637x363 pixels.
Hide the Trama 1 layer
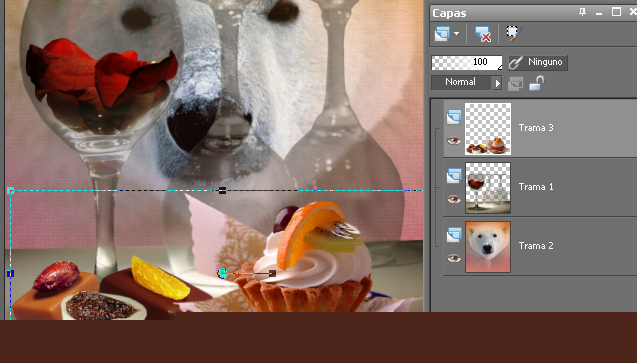[453, 199]
